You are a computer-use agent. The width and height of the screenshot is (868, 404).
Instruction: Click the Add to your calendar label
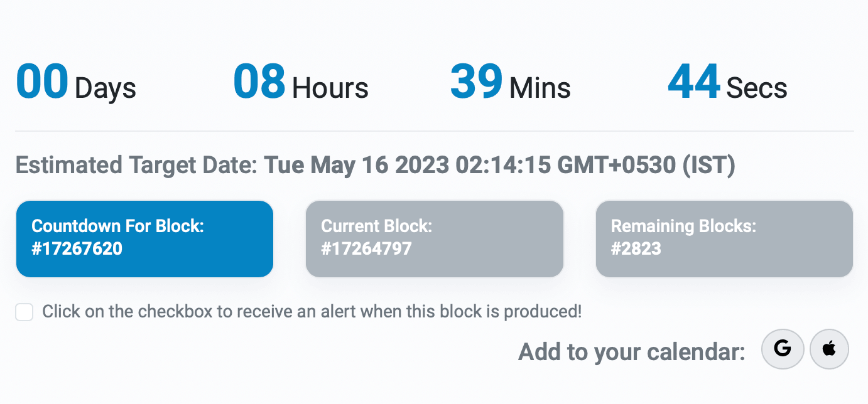[630, 351]
